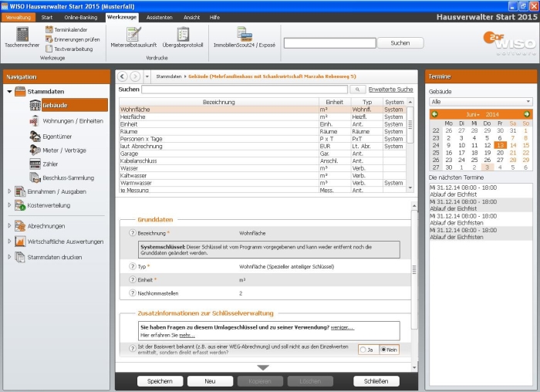Open the Mieterselbstauskunft form icon
Viewport: 540px width, 392px height.
click(x=133, y=34)
